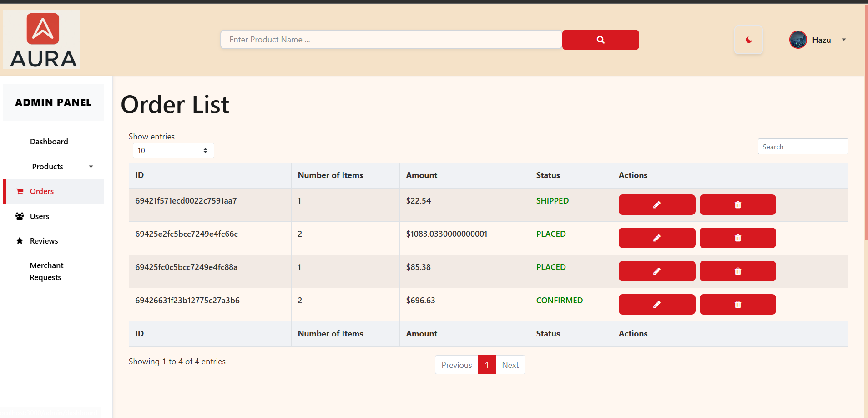
Task: Open Dashboard in the admin sidebar
Action: tap(49, 142)
